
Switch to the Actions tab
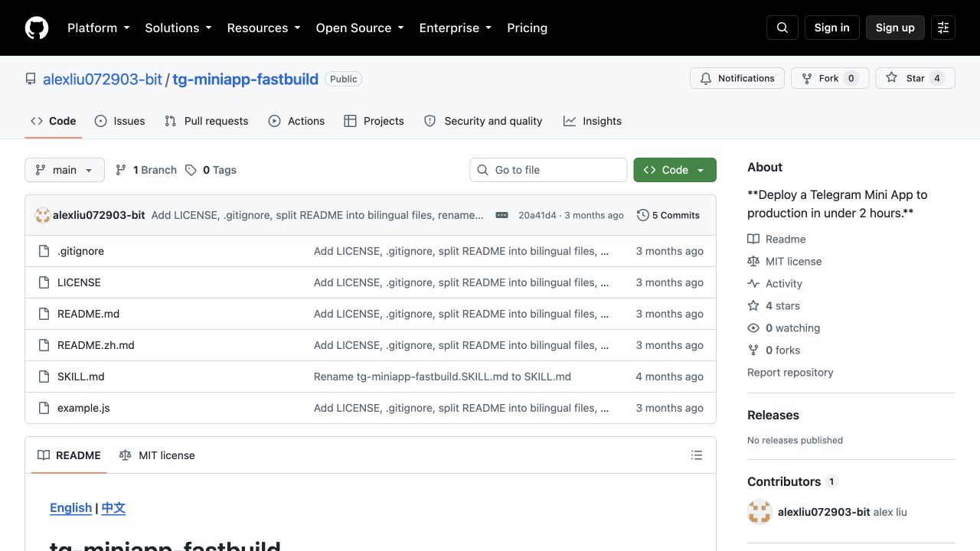(296, 121)
